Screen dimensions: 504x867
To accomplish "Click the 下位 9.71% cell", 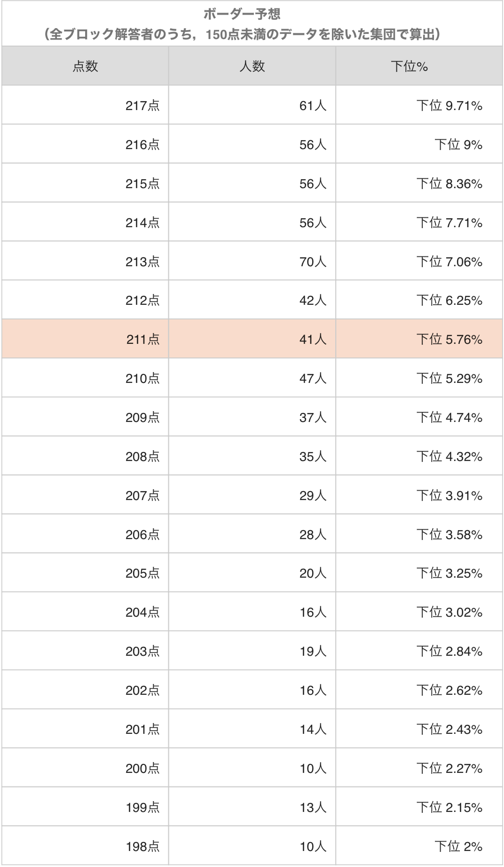I will point(449,105).
